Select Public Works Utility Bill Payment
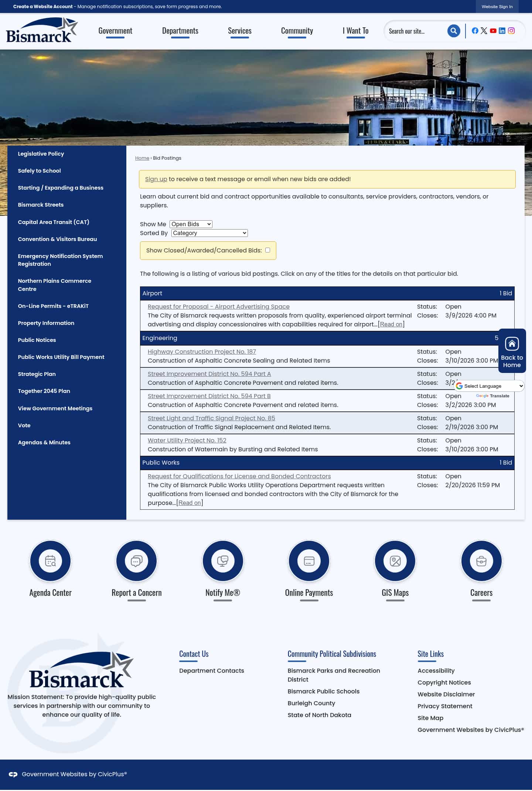 click(x=61, y=357)
